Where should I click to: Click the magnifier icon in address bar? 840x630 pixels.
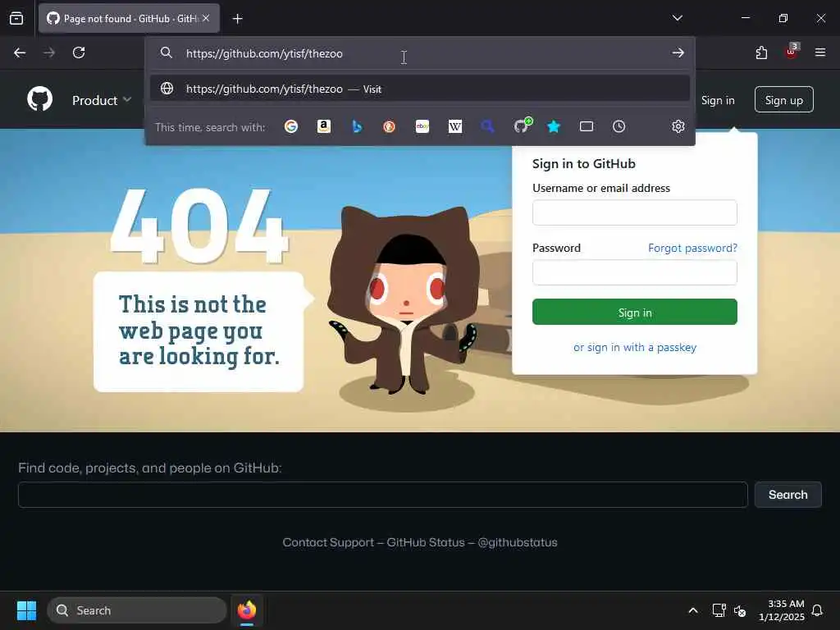[167, 52]
